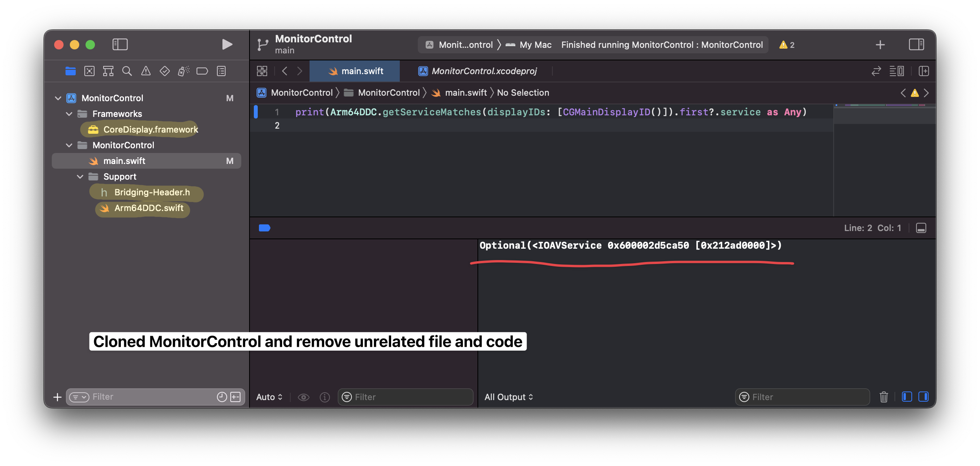Open the Report navigator
980x466 pixels.
[221, 71]
